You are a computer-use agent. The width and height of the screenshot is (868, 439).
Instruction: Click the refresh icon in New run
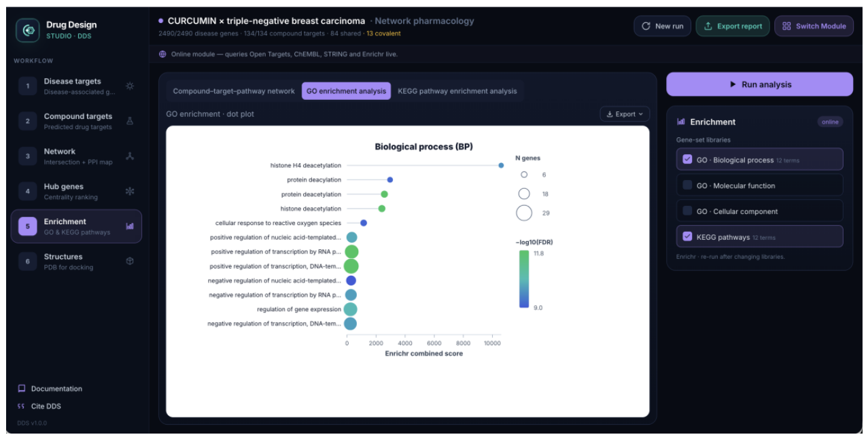[x=646, y=26]
